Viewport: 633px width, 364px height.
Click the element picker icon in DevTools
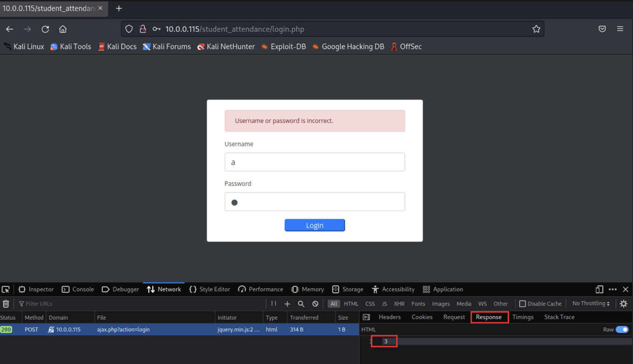pyautogui.click(x=6, y=289)
